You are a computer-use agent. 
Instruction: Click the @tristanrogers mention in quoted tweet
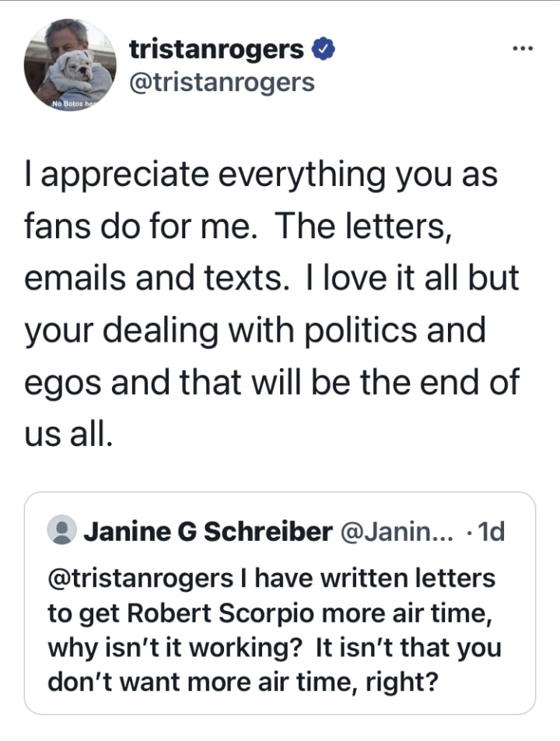pyautogui.click(x=140, y=579)
